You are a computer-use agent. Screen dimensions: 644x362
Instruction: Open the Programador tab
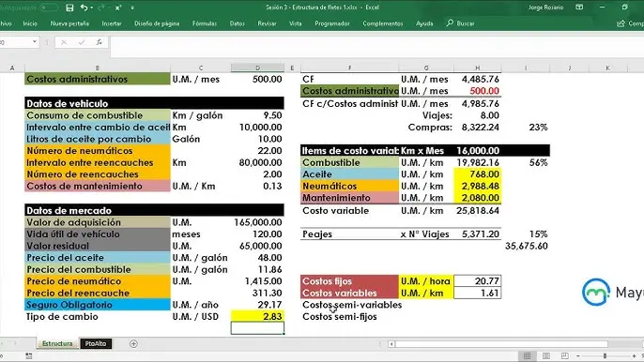pyautogui.click(x=332, y=23)
